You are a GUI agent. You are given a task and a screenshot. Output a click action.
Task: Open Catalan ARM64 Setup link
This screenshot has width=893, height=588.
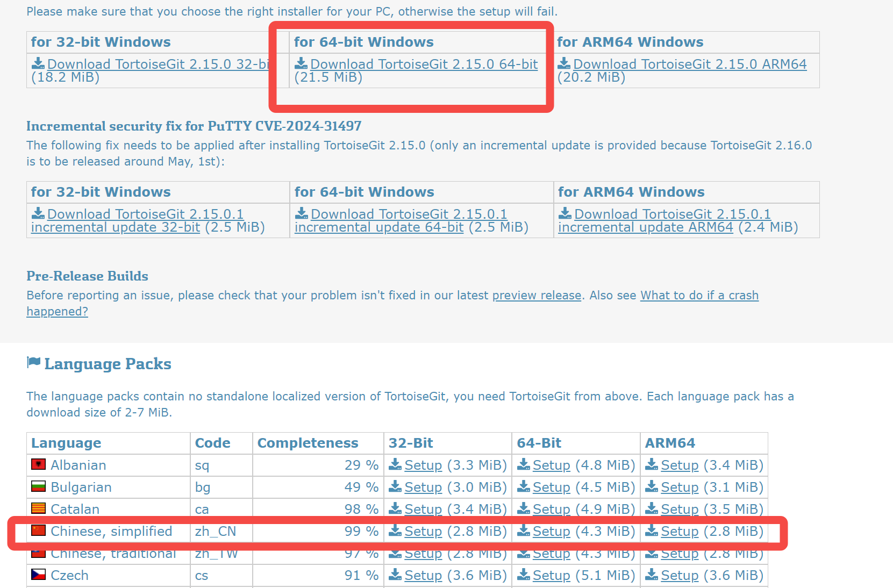click(x=680, y=509)
